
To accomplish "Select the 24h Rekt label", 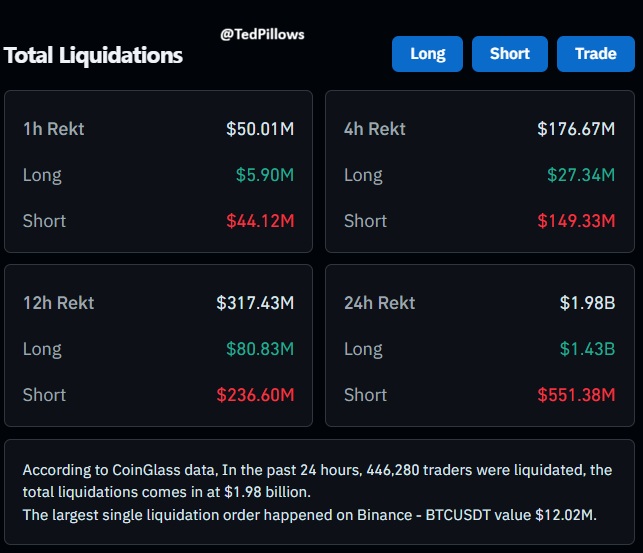I will coord(380,303).
